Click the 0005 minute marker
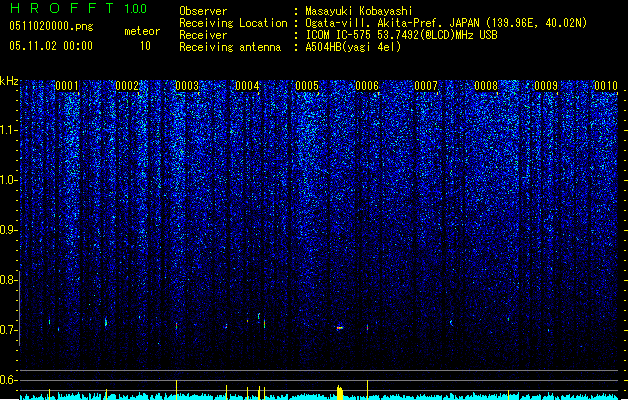 click(x=307, y=86)
